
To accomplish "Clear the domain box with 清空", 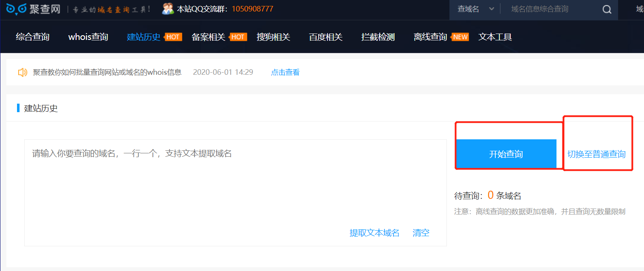I will pos(421,233).
